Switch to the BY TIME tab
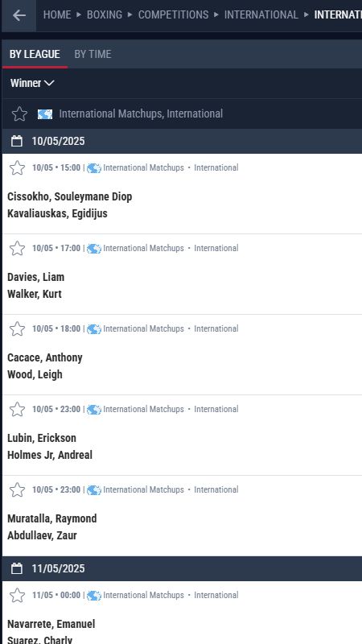The width and height of the screenshot is (362, 644). (93, 54)
